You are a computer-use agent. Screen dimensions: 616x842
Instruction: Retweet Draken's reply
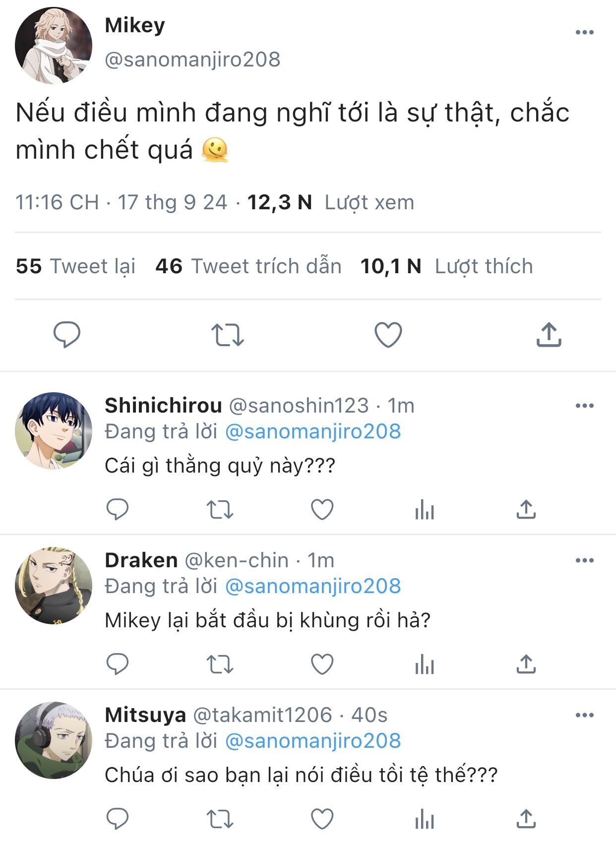219,664
